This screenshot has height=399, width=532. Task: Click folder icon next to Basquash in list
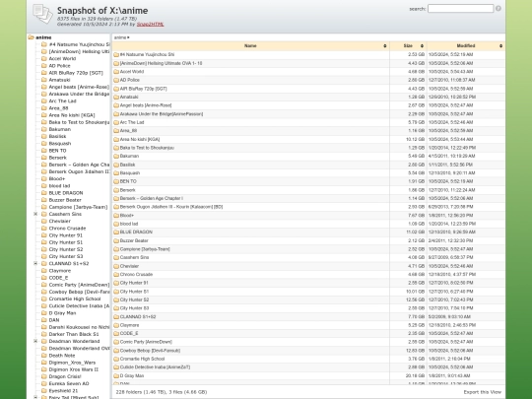pos(116,173)
